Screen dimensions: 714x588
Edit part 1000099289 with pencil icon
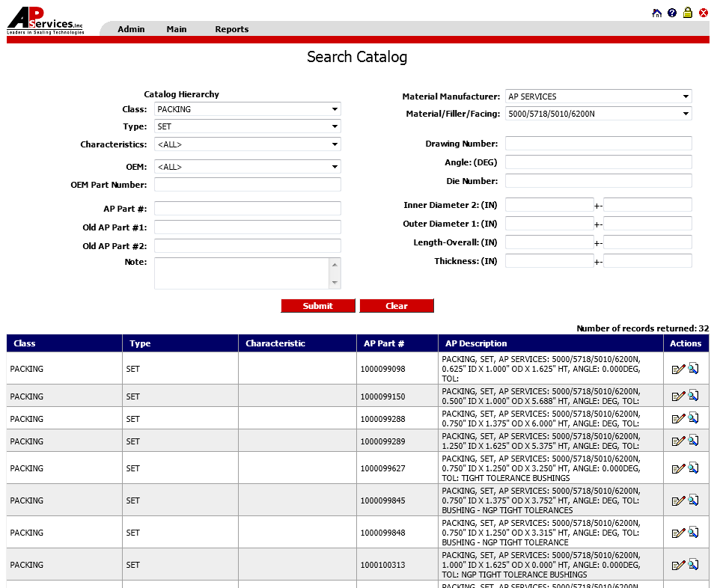tap(678, 441)
